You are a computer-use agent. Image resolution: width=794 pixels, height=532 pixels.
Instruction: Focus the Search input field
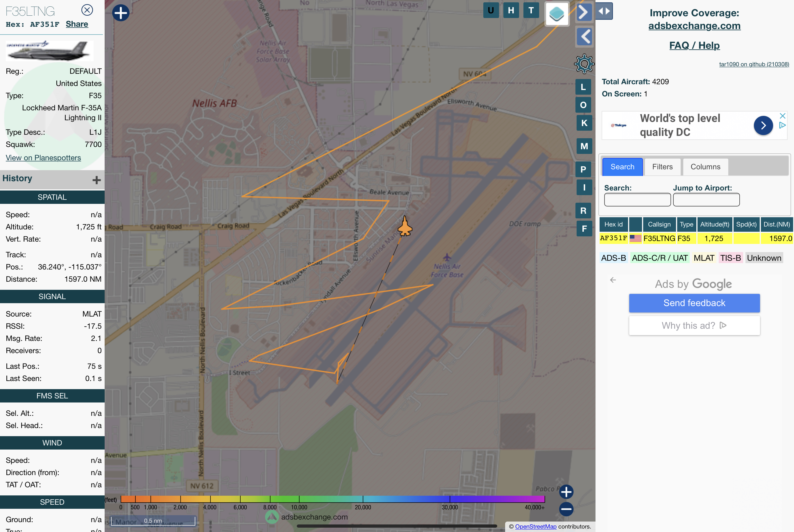coord(637,199)
